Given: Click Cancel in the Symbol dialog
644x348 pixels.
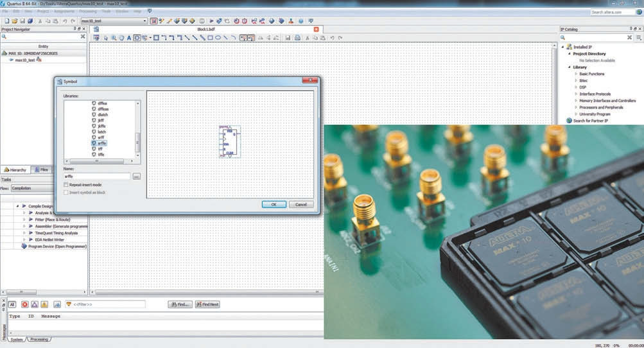Looking at the screenshot, I should click(x=301, y=205).
